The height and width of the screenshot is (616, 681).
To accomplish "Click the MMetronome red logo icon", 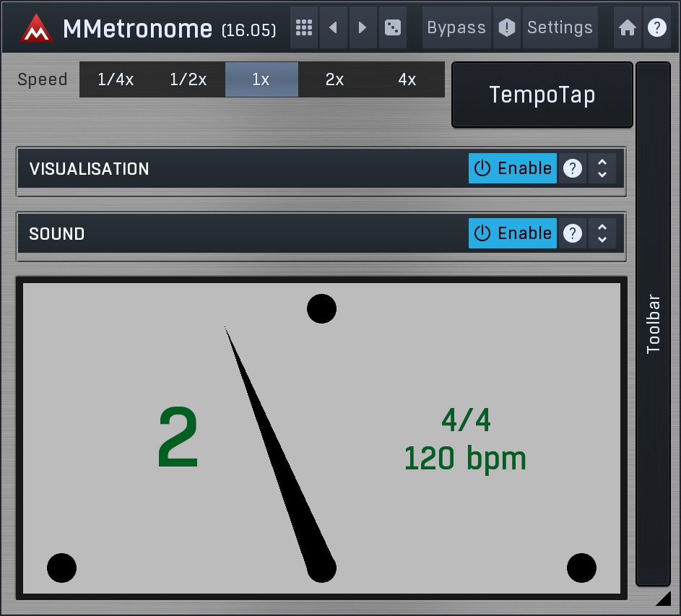I will [x=36, y=28].
